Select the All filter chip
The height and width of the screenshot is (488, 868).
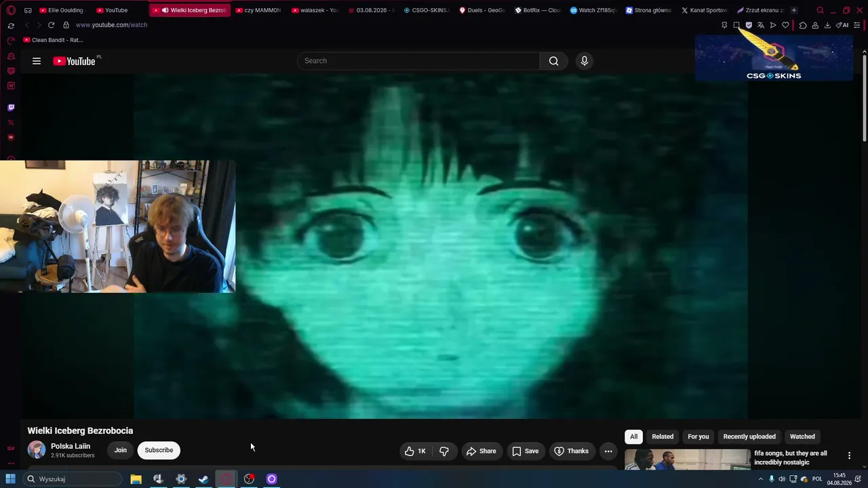click(x=634, y=436)
